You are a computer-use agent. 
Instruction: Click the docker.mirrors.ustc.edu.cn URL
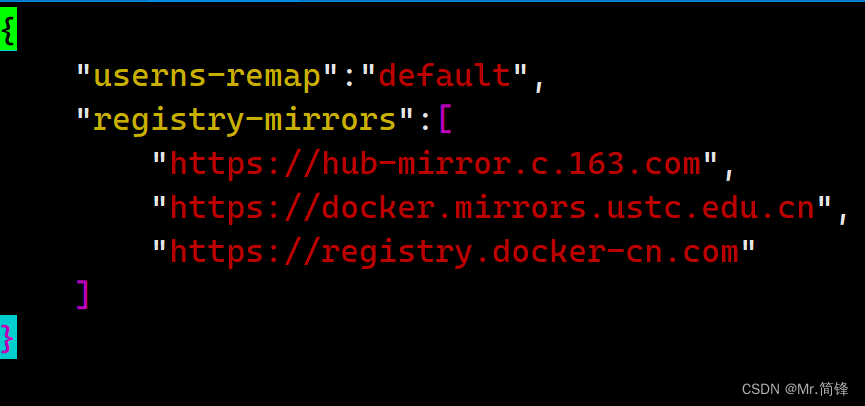[x=492, y=208]
